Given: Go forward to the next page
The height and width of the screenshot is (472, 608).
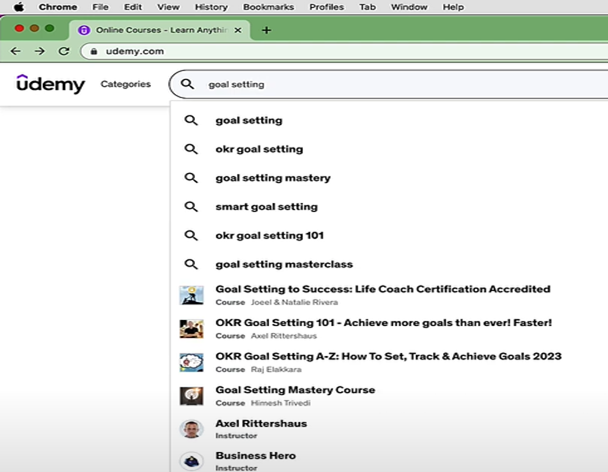Looking at the screenshot, I should click(x=40, y=51).
